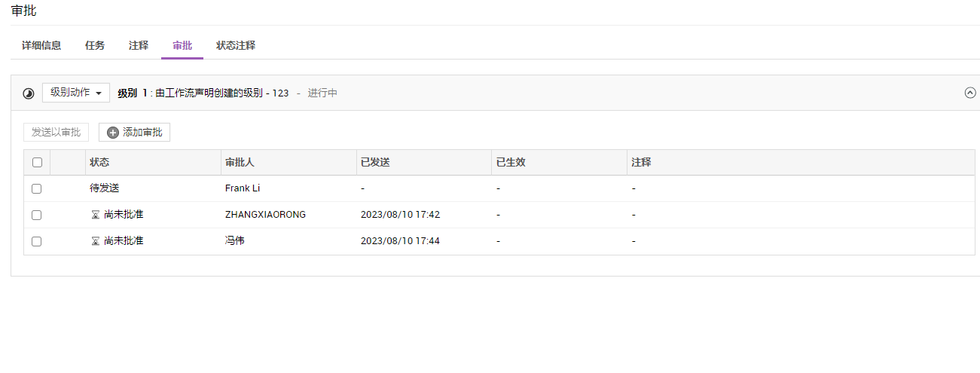Click the 状态 column header

coord(100,163)
